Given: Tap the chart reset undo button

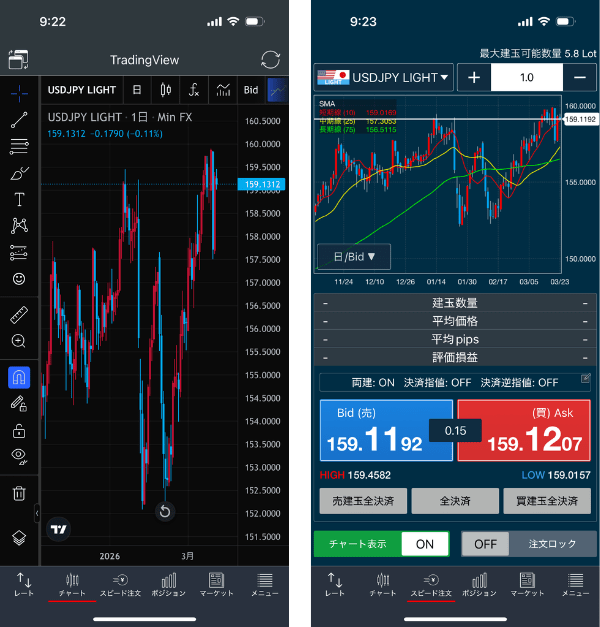Looking at the screenshot, I should pos(165,511).
